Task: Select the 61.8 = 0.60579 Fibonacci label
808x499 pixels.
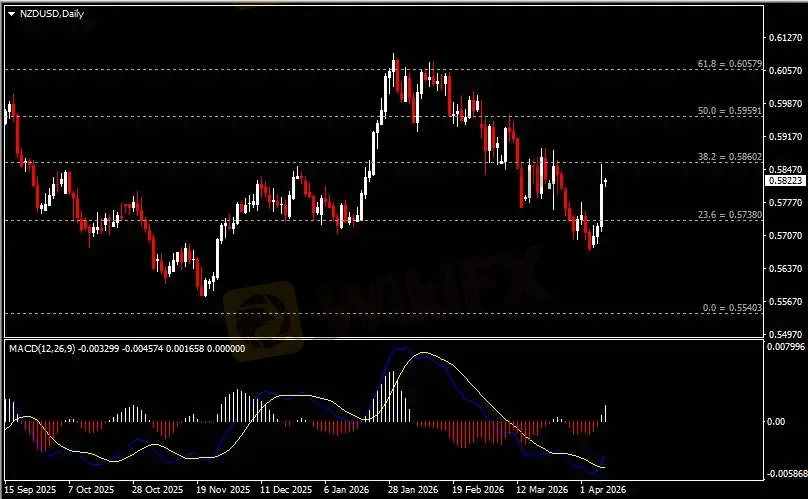Action: click(729, 64)
